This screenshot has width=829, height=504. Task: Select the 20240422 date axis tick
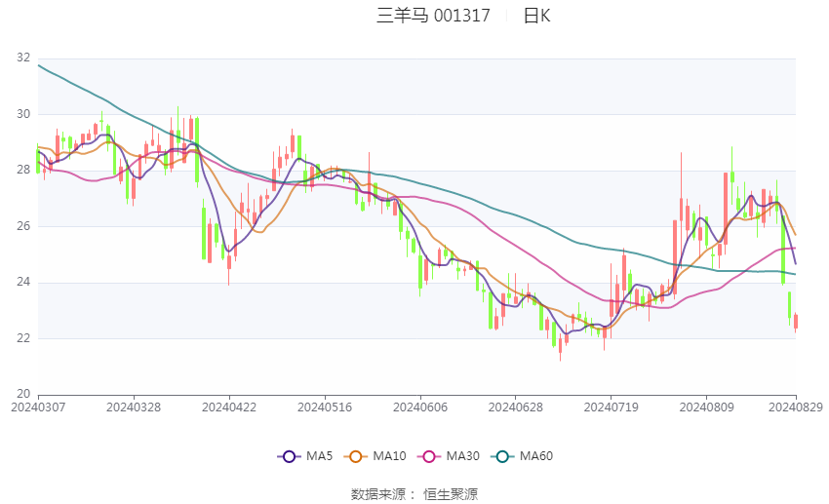(x=229, y=407)
